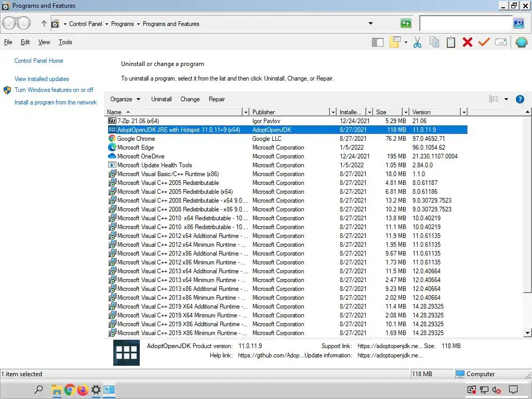Click the Back navigation arrow button

click(9, 23)
